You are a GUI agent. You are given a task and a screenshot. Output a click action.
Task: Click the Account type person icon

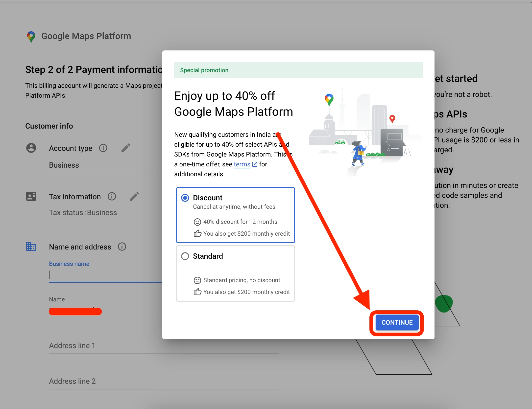[31, 148]
